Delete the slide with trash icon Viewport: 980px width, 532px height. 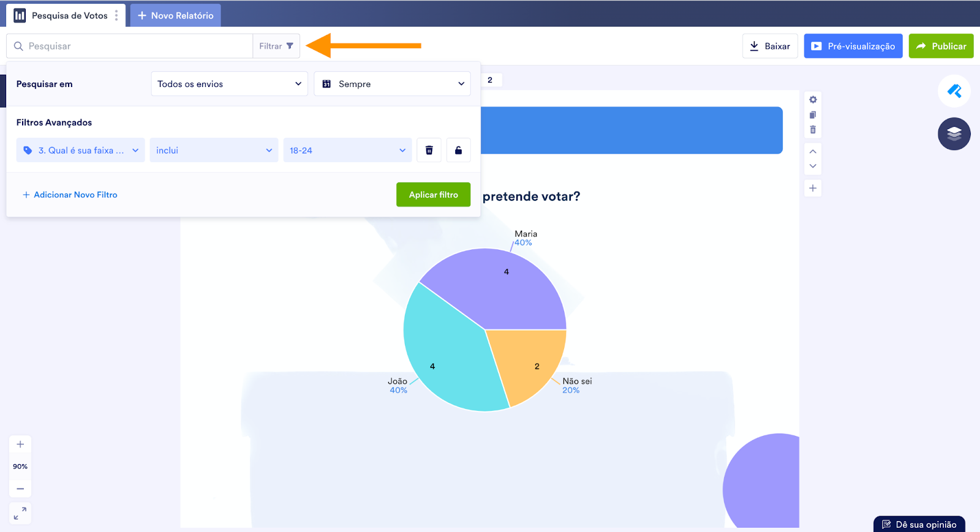(x=813, y=130)
